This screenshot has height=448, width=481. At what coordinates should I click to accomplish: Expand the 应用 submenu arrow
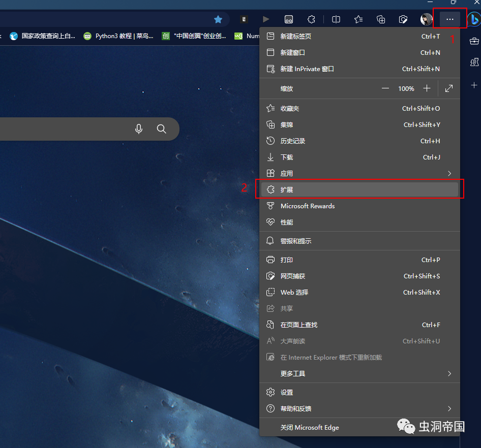pos(449,173)
